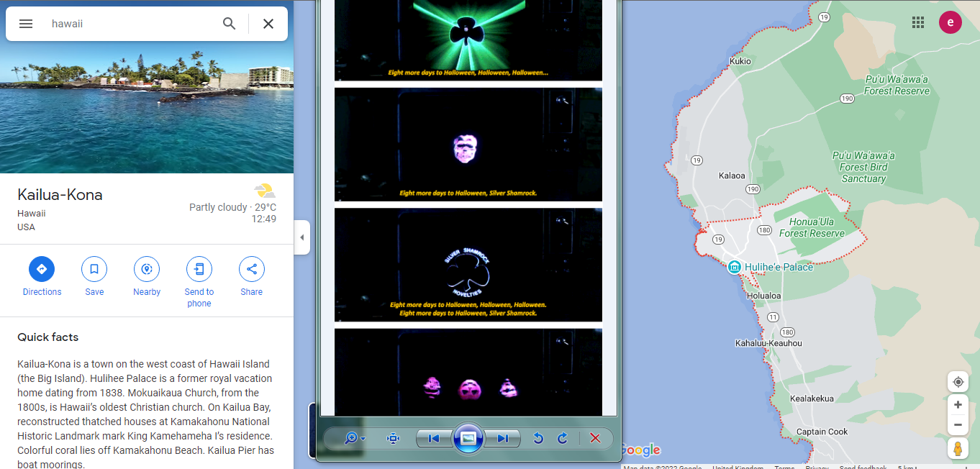Click the blue Directions icon
Screen dimensions: 980x469
pos(42,269)
